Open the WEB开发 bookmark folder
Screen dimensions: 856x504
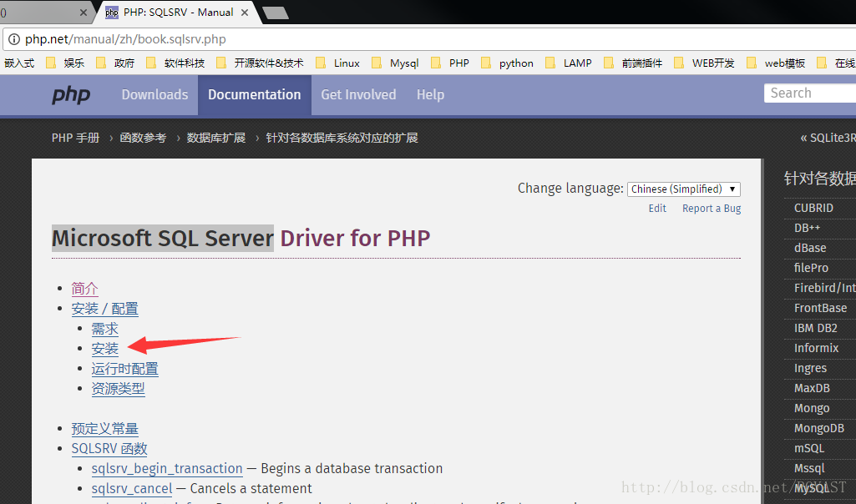704,63
